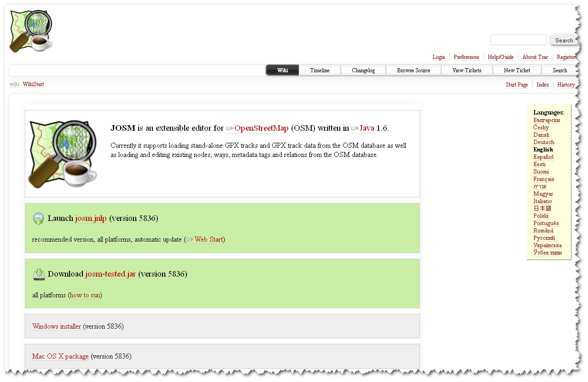The width and height of the screenshot is (588, 382).
Task: Switch to the Timeline tab
Action: [320, 70]
